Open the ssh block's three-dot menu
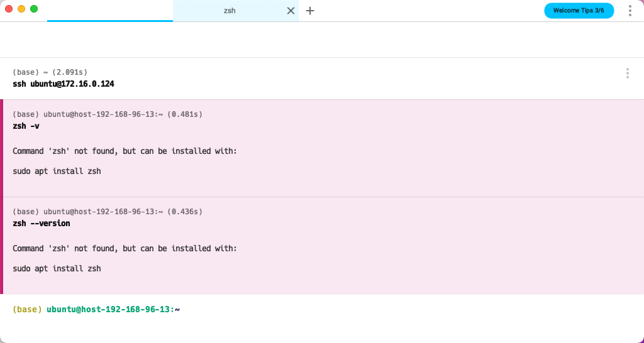Image resolution: width=644 pixels, height=343 pixels. (627, 73)
